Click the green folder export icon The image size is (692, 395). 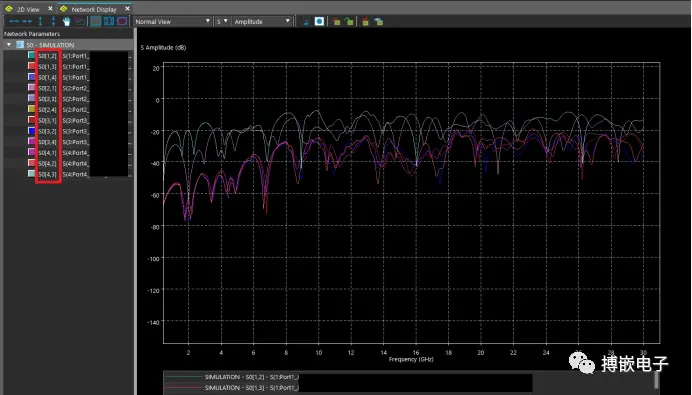pos(349,21)
